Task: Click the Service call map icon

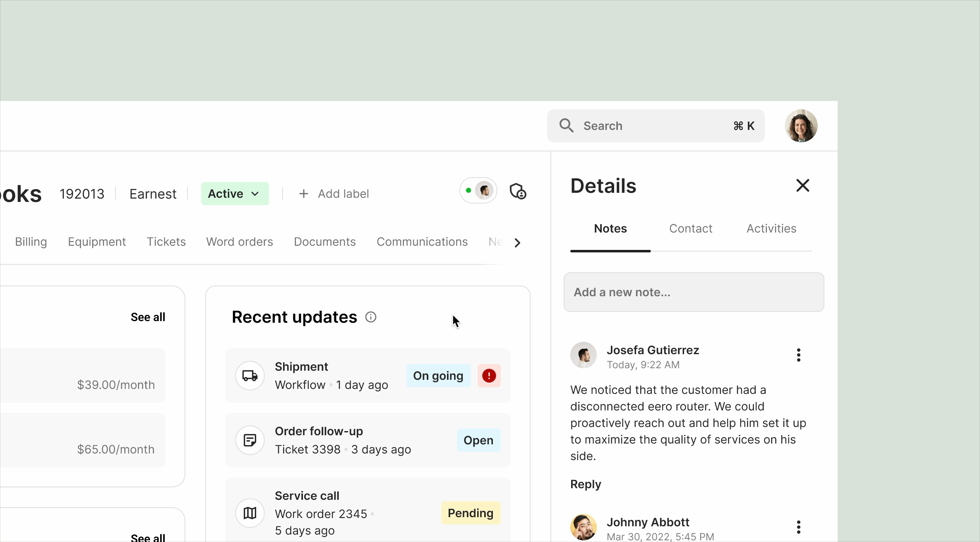Action: 250,513
